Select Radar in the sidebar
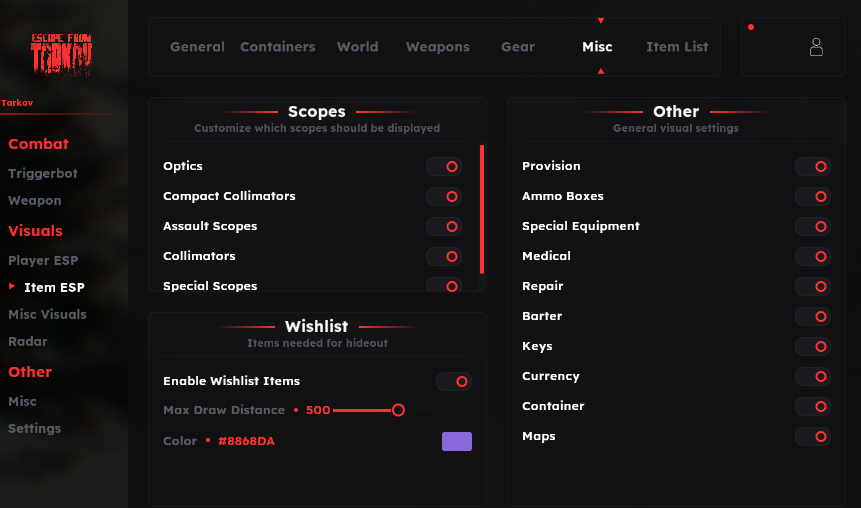Screen dimensions: 861x508 coord(28,342)
